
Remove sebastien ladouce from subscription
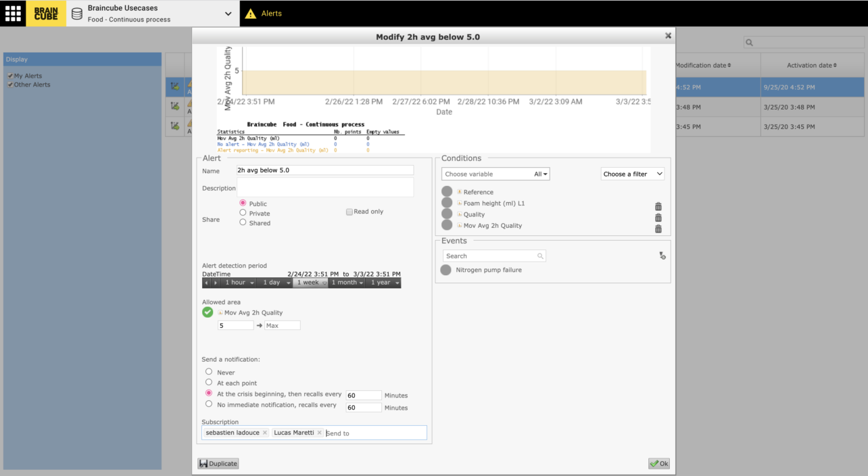point(265,433)
